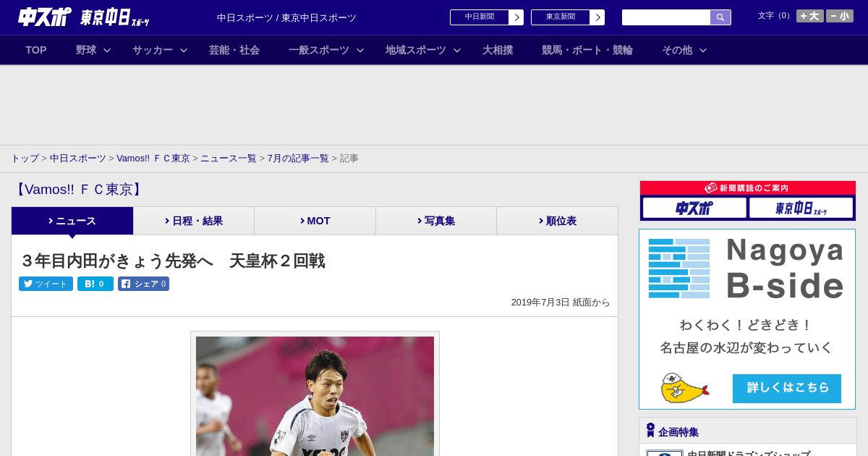Click 中日新聞ドラゴンズショップ thumbnail
The image size is (868, 456).
tap(664, 453)
